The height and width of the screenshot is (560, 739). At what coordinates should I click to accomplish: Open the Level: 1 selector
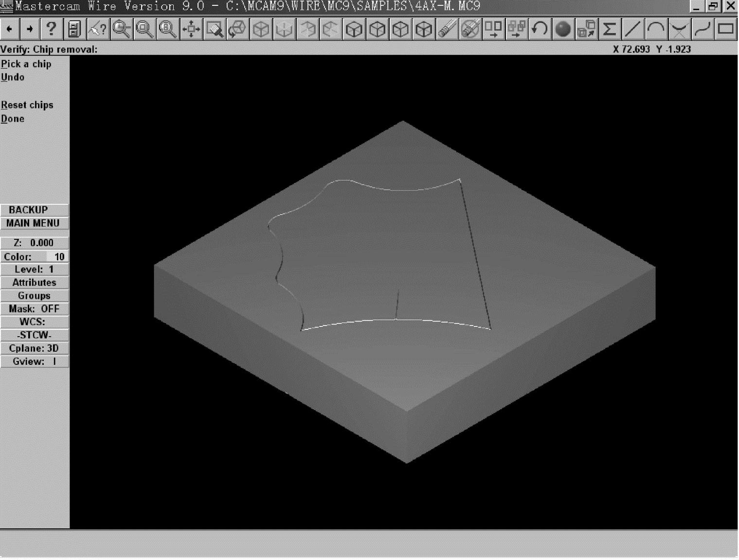tap(34, 270)
